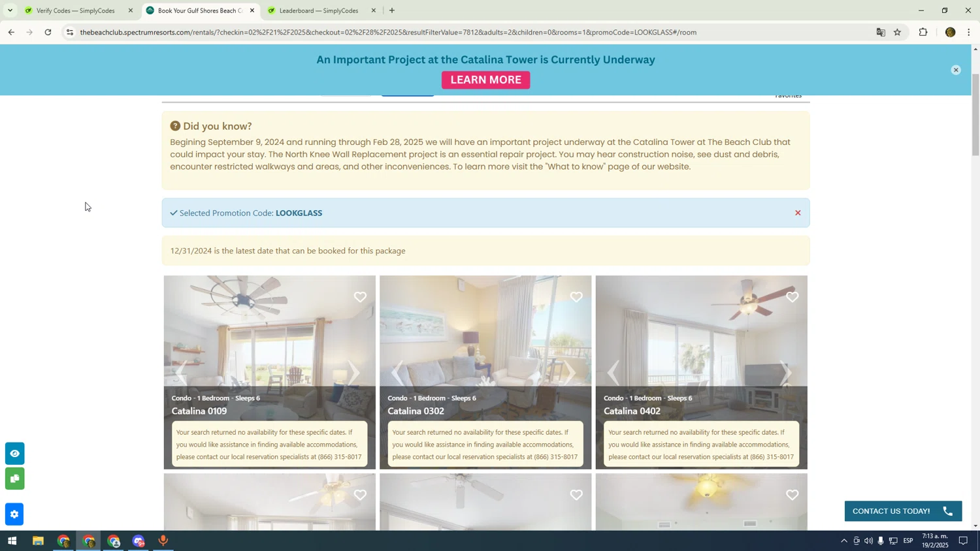This screenshot has width=980, height=551.
Task: Open the Chrome profile avatar
Action: pyautogui.click(x=951, y=32)
